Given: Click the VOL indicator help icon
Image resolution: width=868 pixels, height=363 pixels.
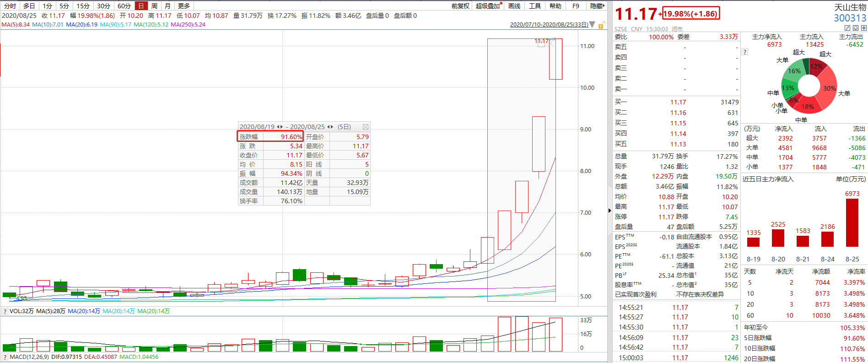Looking at the screenshot, I should point(5,311).
